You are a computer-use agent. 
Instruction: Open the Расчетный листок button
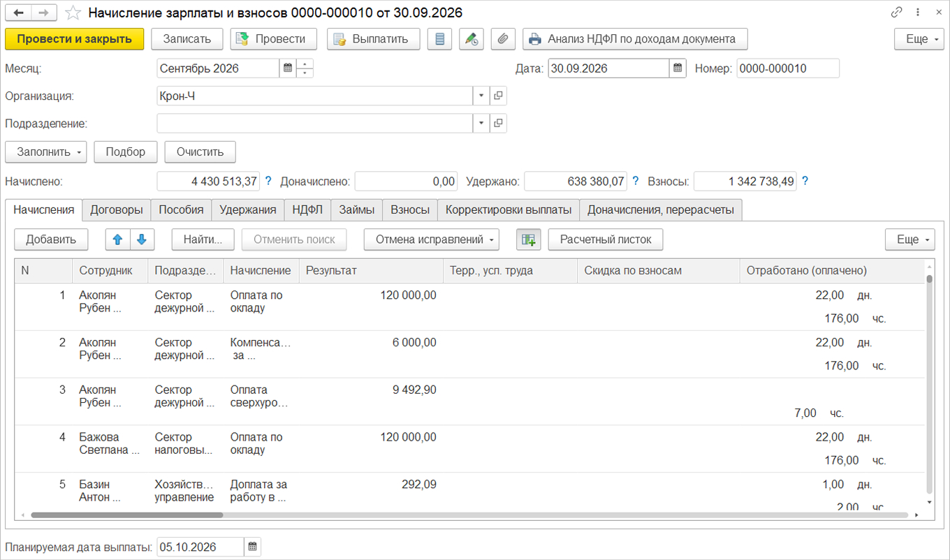pyautogui.click(x=606, y=240)
